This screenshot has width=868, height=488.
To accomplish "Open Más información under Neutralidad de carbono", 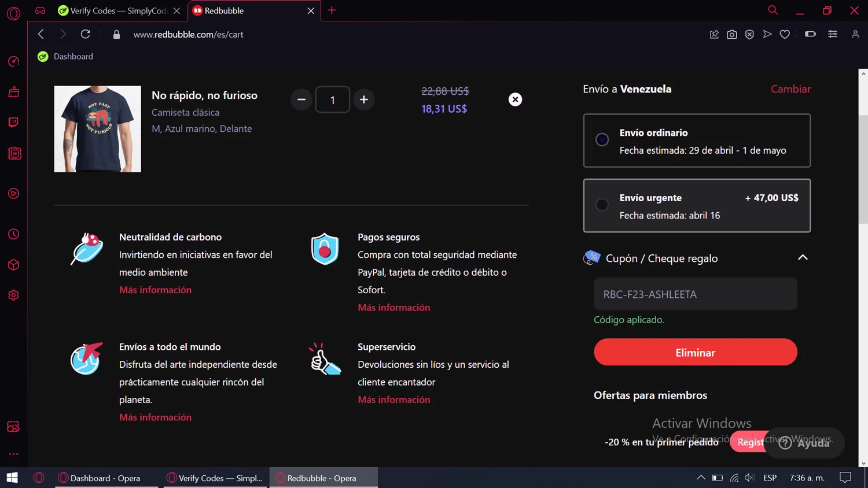I will coord(155,290).
